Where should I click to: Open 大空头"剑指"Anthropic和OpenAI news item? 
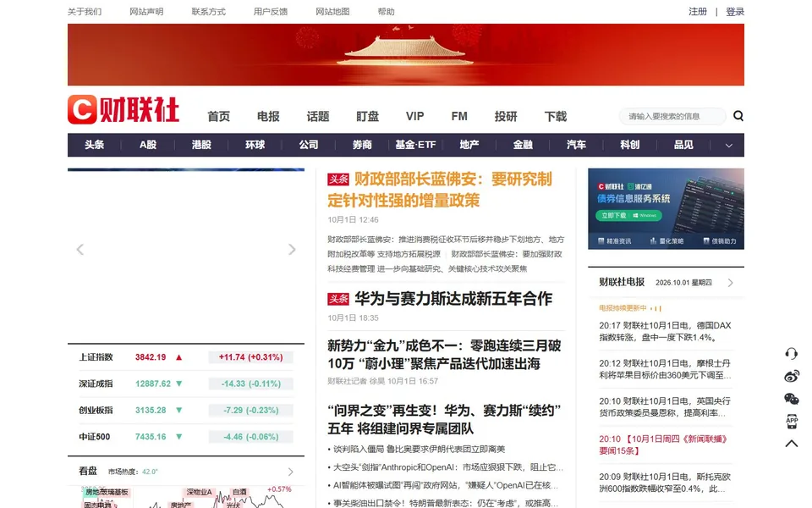pyautogui.click(x=448, y=467)
